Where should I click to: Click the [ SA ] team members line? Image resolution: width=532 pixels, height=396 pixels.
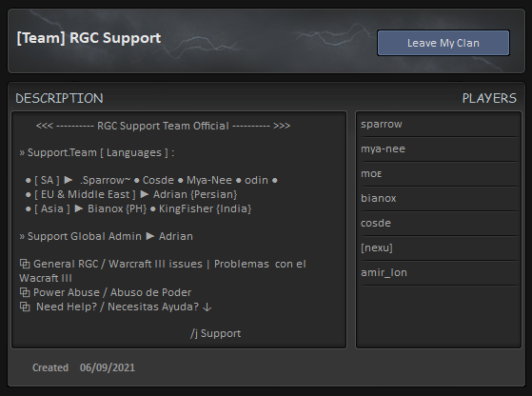(x=151, y=180)
